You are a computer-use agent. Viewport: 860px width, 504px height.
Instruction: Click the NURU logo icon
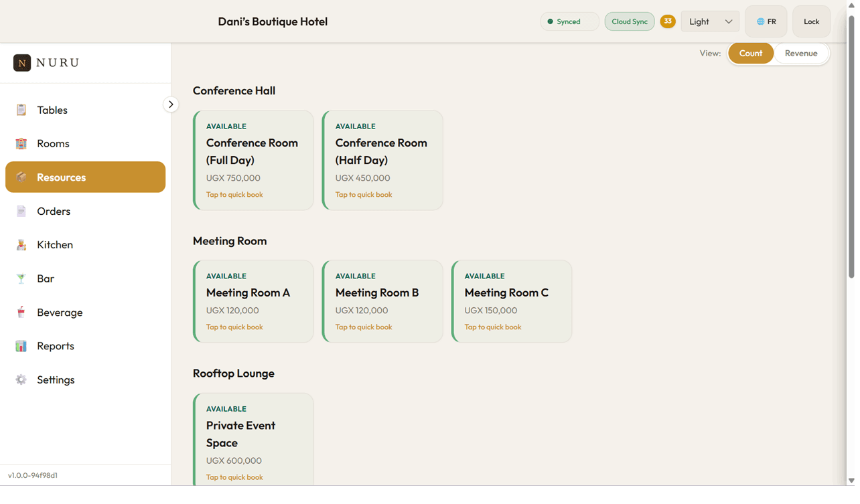click(x=22, y=63)
